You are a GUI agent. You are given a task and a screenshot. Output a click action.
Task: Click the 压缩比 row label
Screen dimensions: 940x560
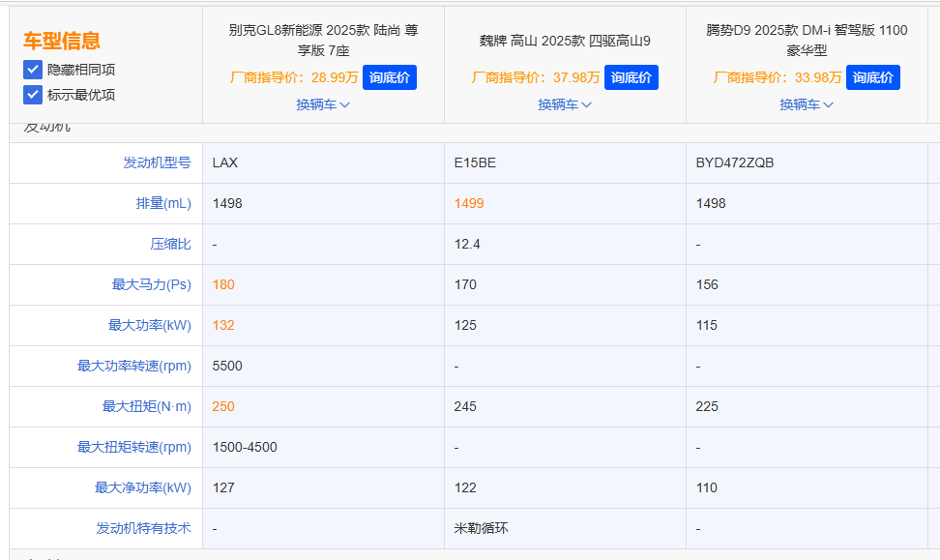(x=171, y=244)
